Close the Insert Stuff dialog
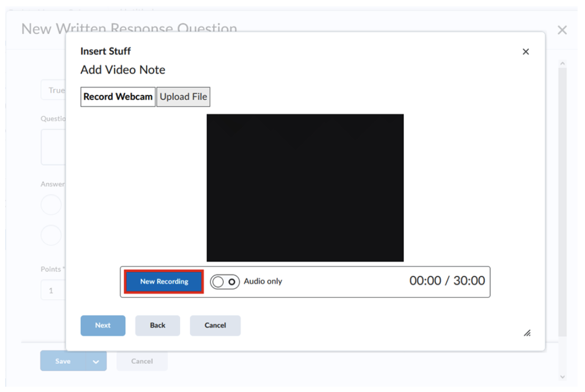The width and height of the screenshot is (585, 392). tap(526, 51)
